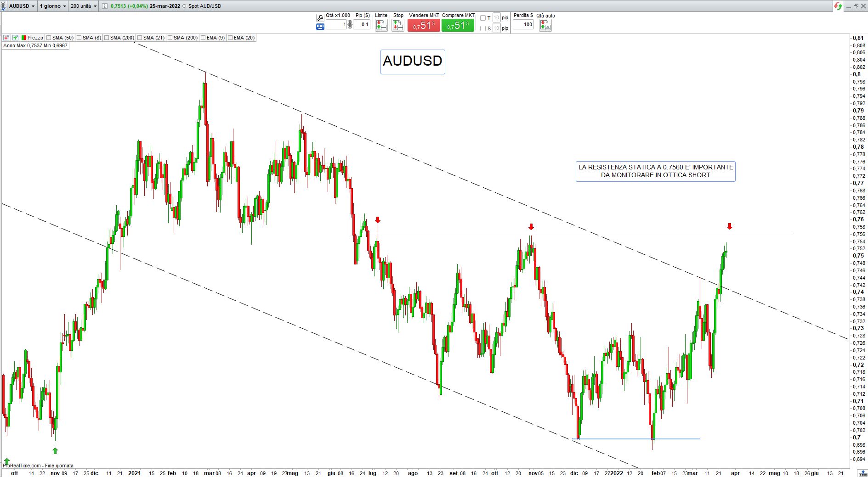Place a Limite order via its icon
The height and width of the screenshot is (477, 868).
(x=381, y=25)
